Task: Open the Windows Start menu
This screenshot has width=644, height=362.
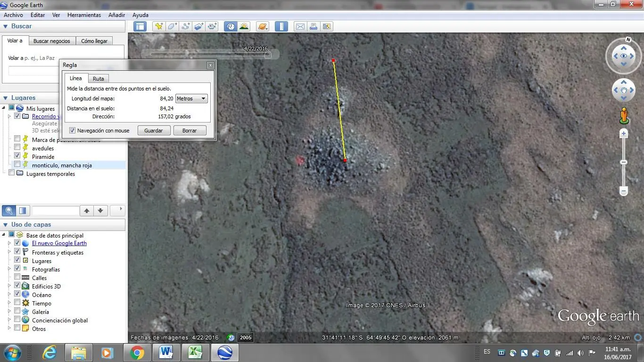Action: point(12,353)
